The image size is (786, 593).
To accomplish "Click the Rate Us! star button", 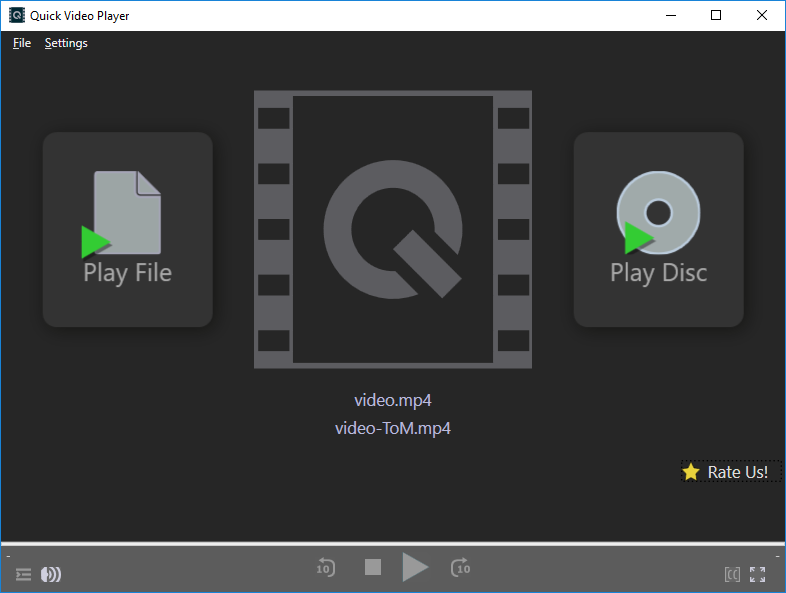I will point(731,472).
